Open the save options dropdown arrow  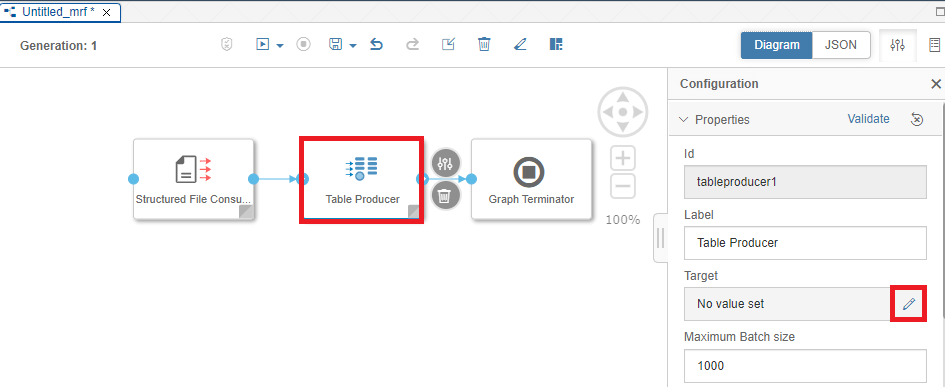[x=353, y=46]
